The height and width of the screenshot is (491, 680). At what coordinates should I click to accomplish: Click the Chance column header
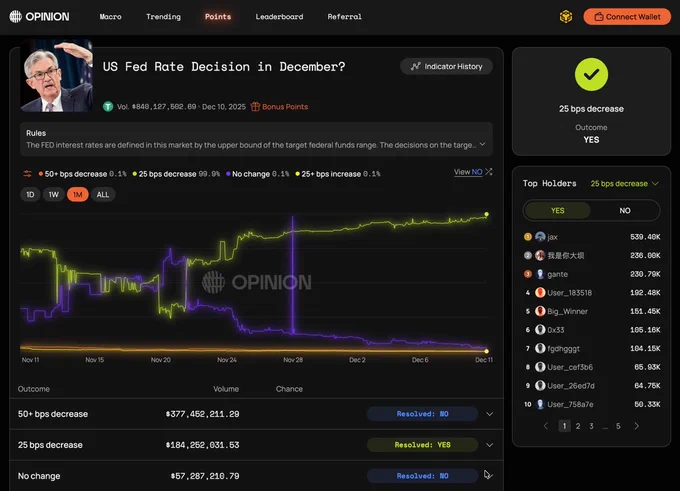pos(289,389)
